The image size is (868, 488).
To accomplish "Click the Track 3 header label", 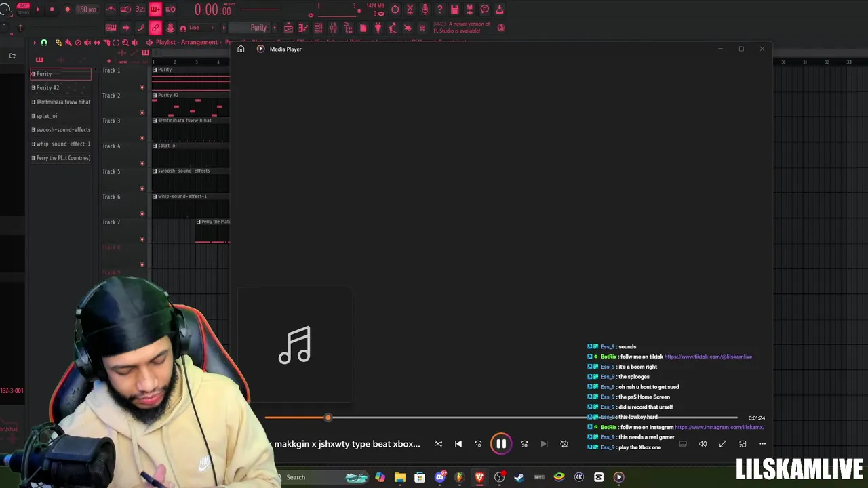I will (111, 121).
